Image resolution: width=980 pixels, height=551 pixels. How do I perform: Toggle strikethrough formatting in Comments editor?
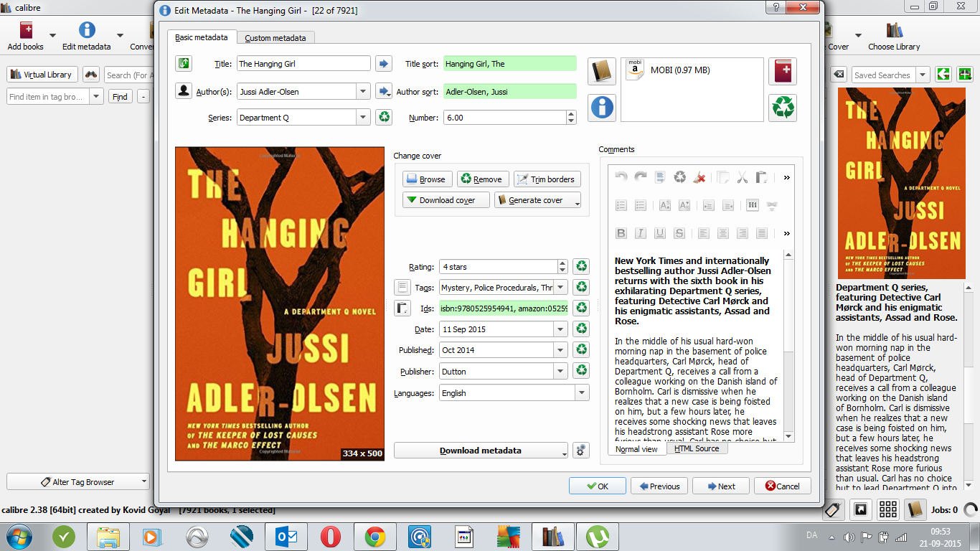tap(679, 233)
